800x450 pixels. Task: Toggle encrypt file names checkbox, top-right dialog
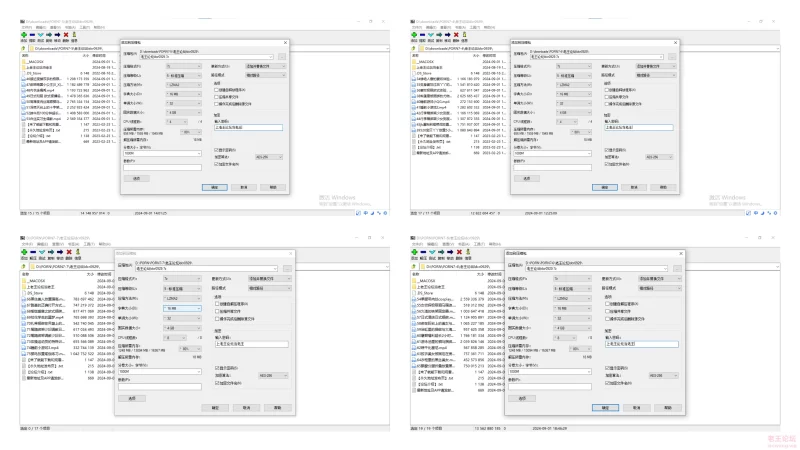point(607,164)
